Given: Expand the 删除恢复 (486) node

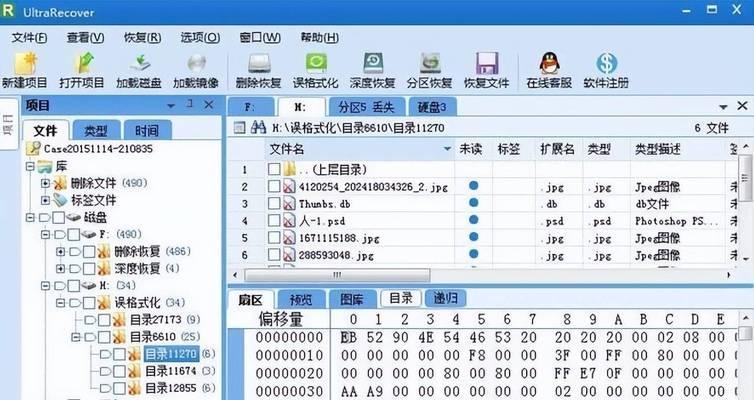Looking at the screenshot, I should tap(61, 251).
